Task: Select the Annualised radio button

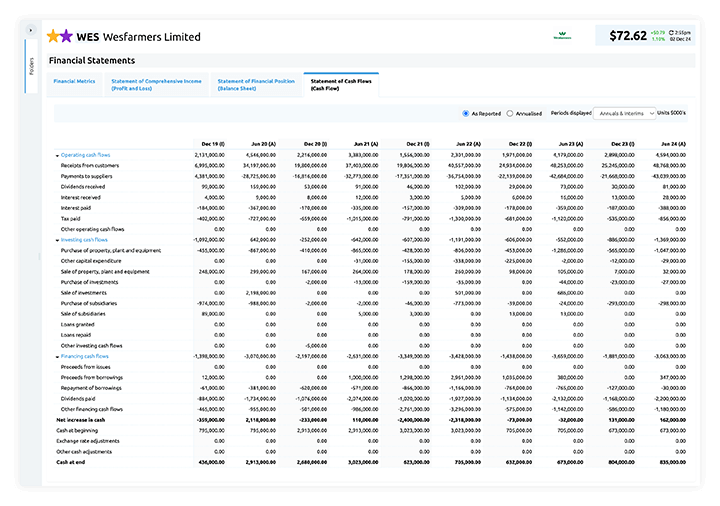Action: (510, 113)
